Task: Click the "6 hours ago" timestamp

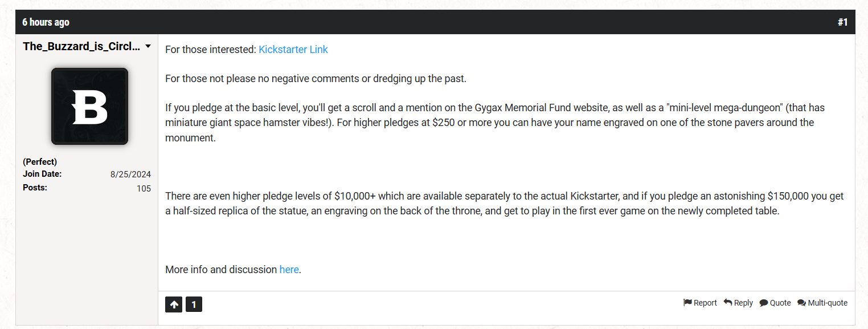Action: [46, 22]
